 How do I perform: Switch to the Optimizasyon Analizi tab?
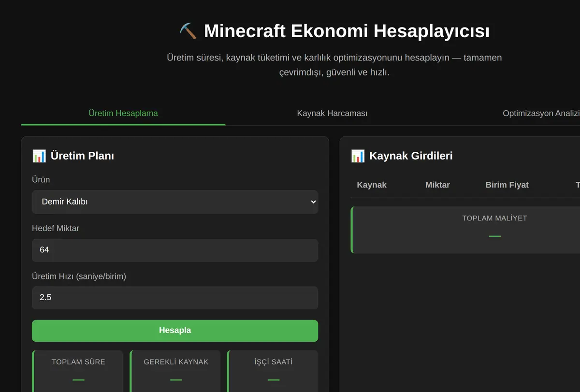(x=541, y=113)
